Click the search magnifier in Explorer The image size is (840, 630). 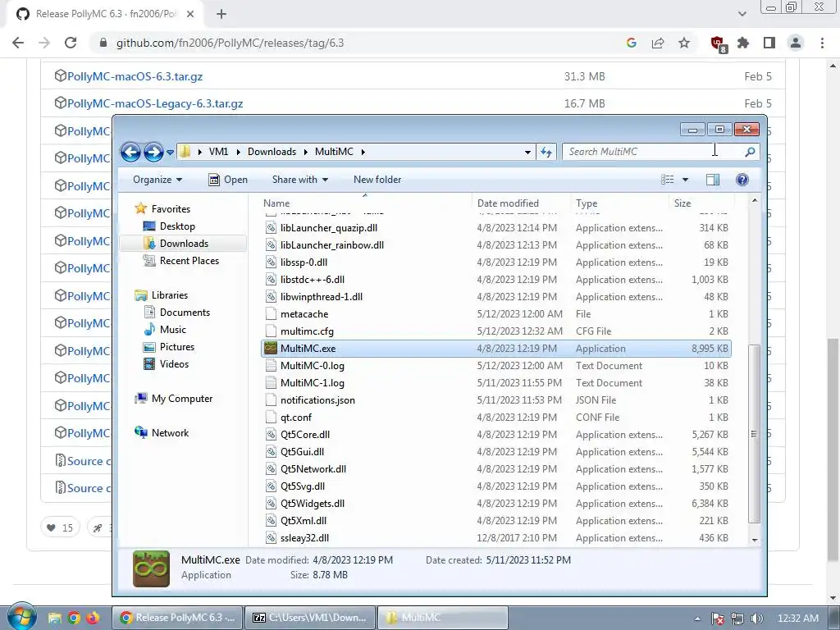click(x=750, y=152)
